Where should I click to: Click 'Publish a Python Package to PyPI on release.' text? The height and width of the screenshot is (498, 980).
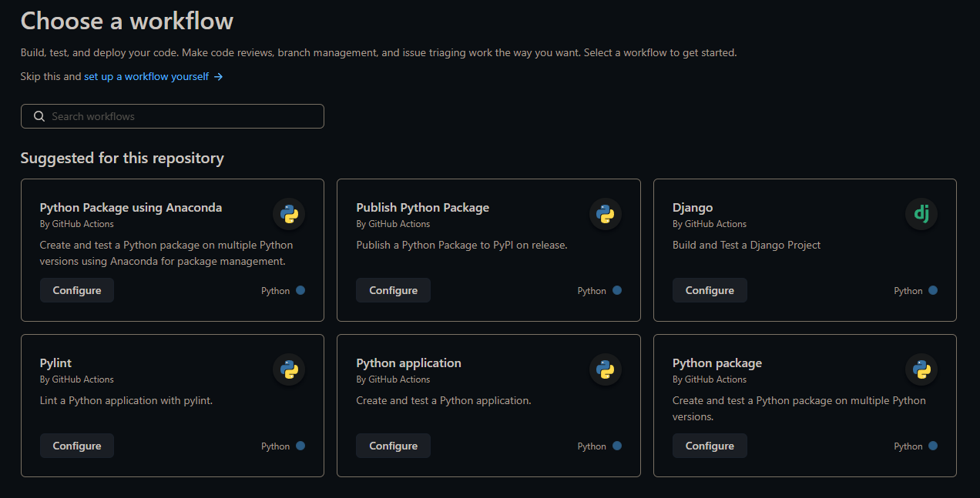tap(461, 246)
